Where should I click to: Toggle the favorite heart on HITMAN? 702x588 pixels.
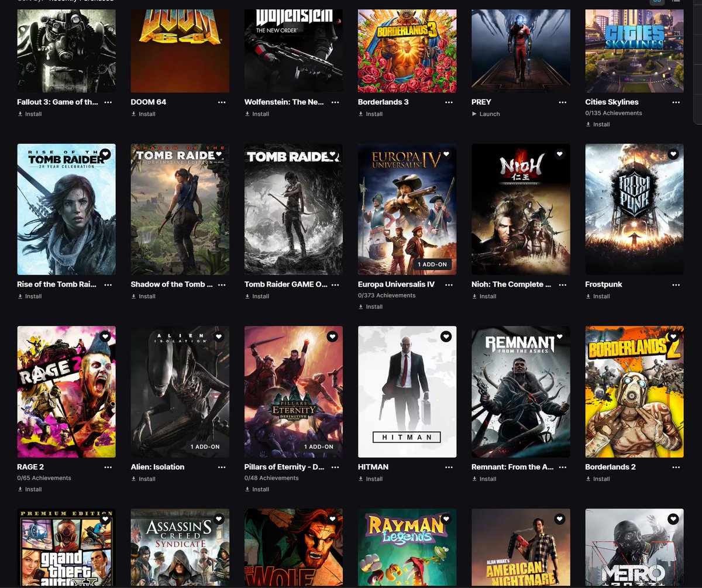446,336
